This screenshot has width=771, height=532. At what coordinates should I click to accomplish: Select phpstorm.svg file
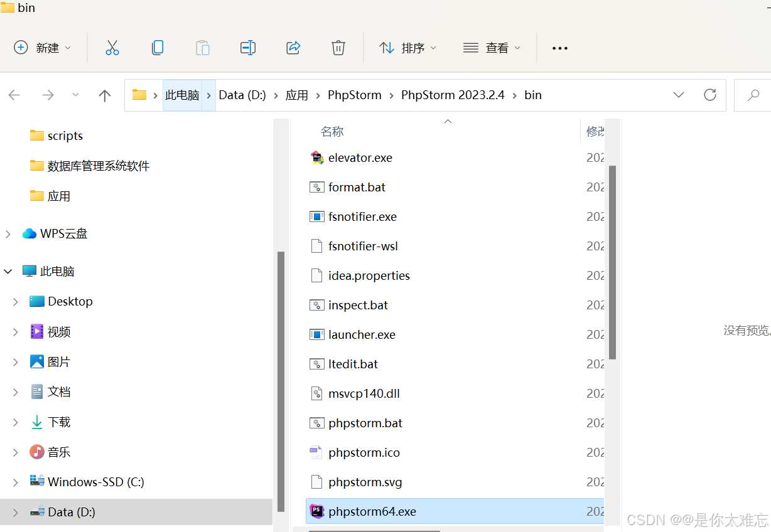coord(455,482)
